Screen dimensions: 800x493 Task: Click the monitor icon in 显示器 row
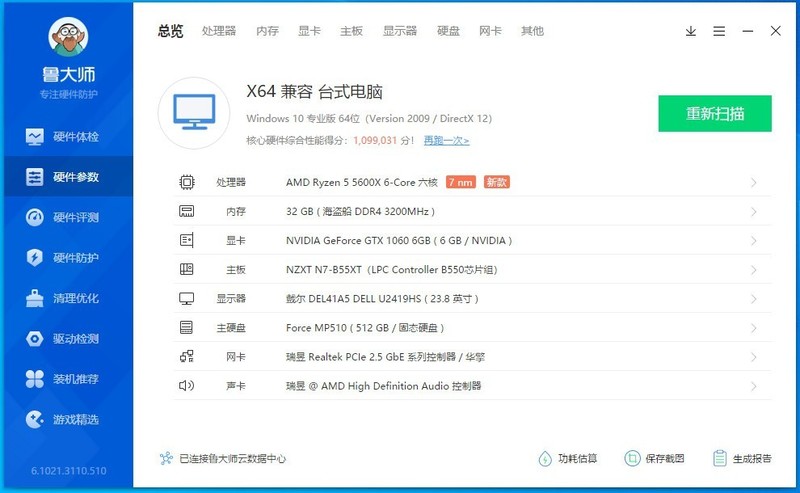click(x=187, y=299)
